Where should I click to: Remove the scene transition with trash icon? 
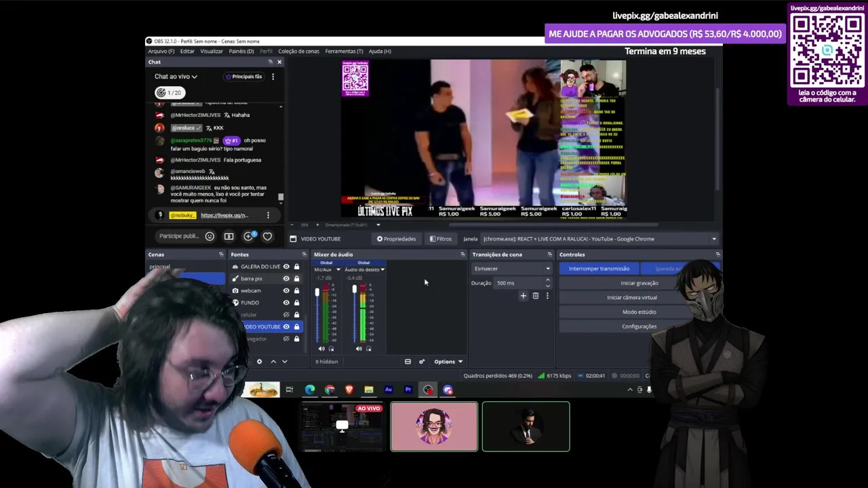[x=535, y=296]
